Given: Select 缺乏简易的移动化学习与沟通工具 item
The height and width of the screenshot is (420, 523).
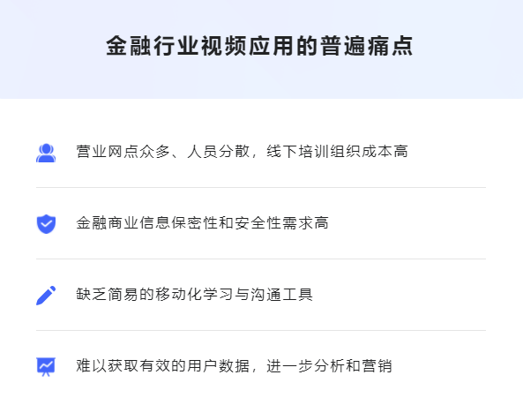Looking at the screenshot, I should pyautogui.click(x=194, y=295).
